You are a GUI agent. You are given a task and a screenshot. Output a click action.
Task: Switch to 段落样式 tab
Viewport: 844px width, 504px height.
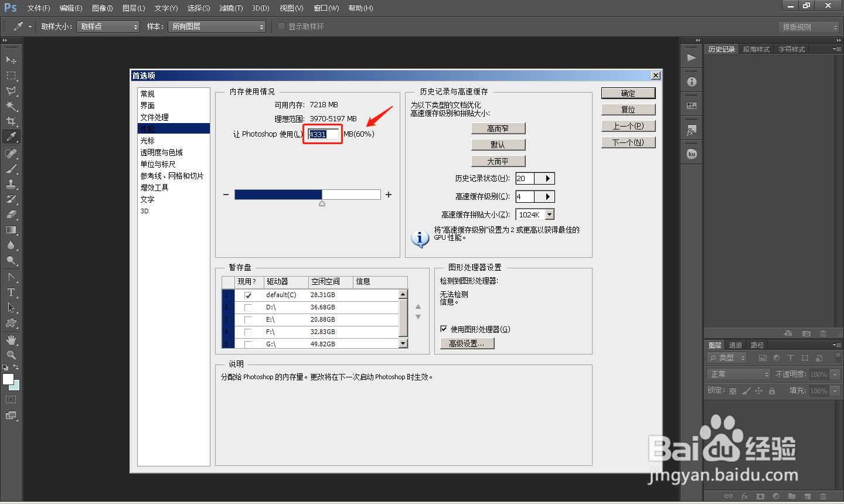(756, 49)
